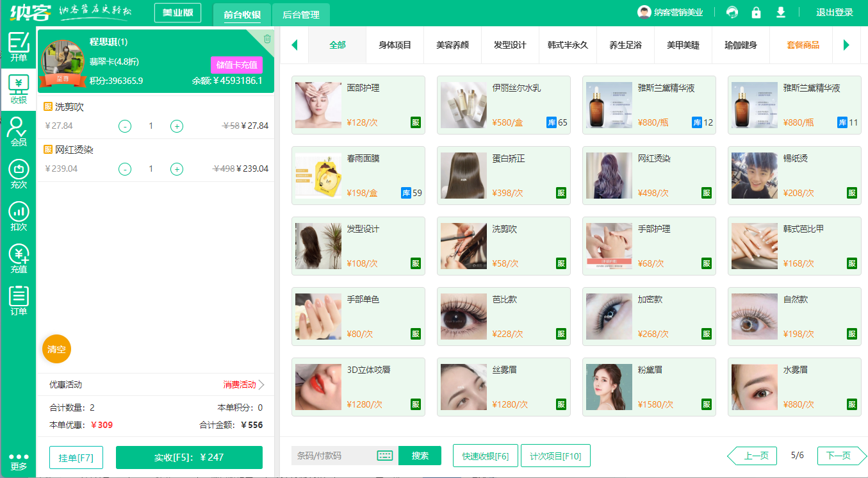Select the 会员 member icon in sidebar
Viewport: 868px width, 478px height.
tap(19, 131)
